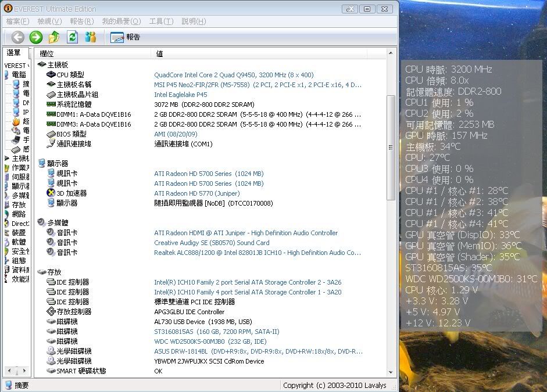Open the 我的最愛(O) menu

(x=121, y=21)
